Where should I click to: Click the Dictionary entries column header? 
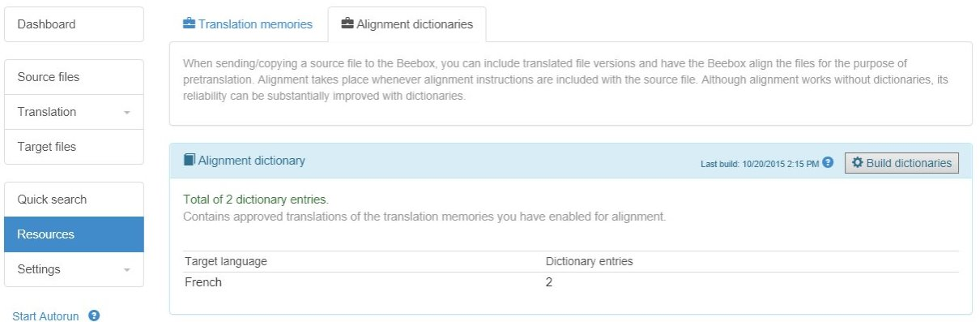pos(590,261)
